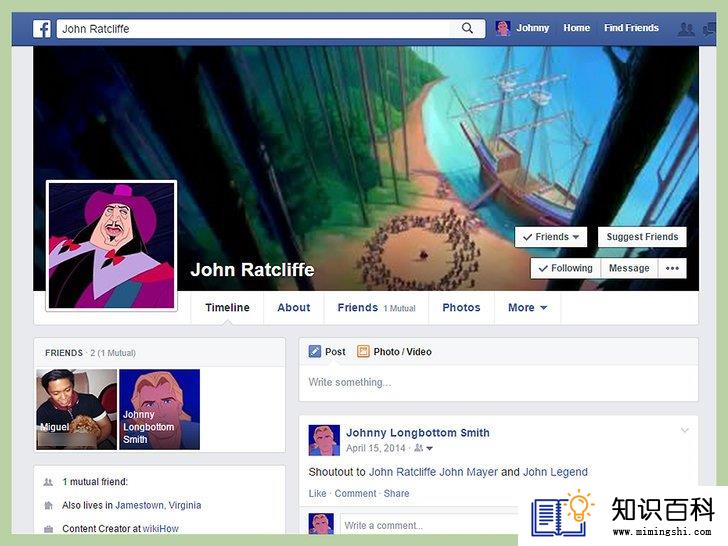Click the mutual friend people icon

click(48, 482)
